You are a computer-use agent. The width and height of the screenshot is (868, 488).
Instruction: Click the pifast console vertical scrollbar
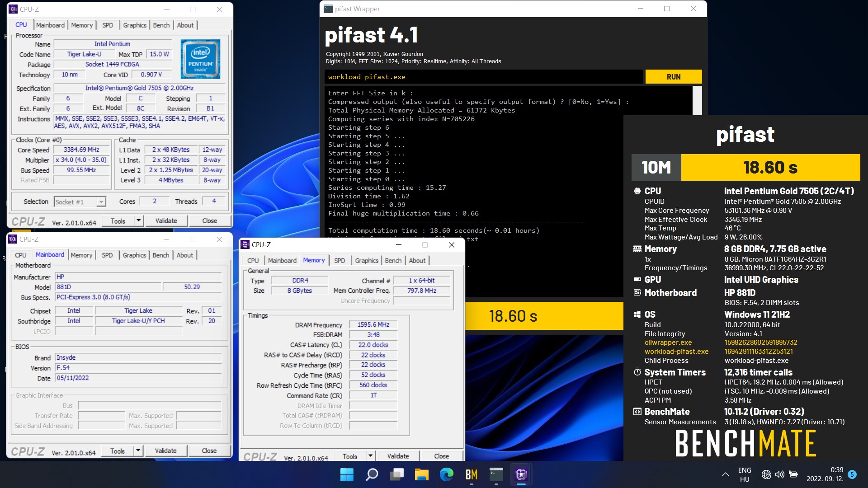pos(697,100)
